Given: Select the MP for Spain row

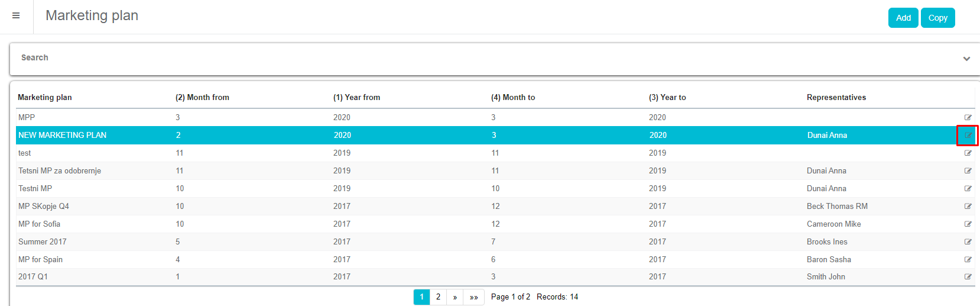Looking at the screenshot, I should point(40,260).
